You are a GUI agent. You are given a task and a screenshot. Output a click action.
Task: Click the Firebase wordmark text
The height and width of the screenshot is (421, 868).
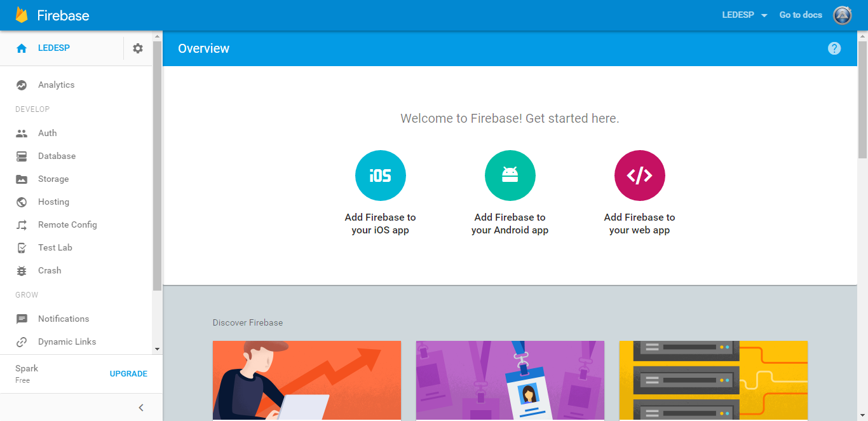[x=63, y=16]
